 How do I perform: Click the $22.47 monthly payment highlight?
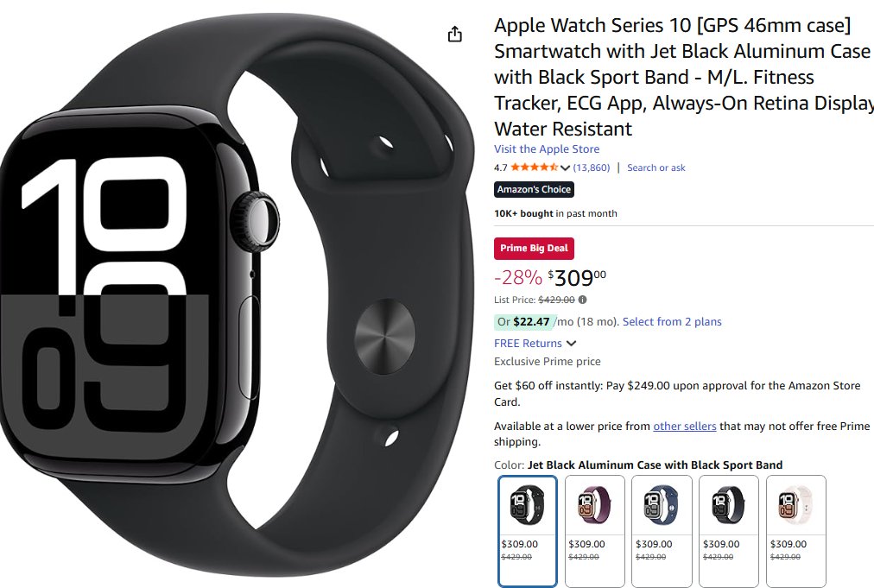click(522, 321)
